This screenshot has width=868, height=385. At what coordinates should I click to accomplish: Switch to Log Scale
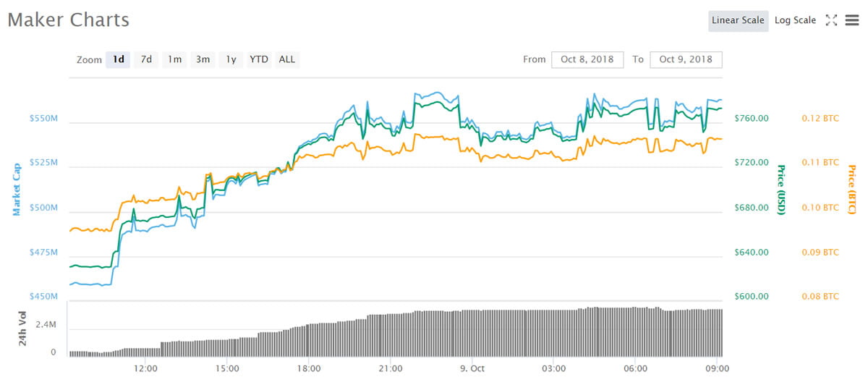795,20
